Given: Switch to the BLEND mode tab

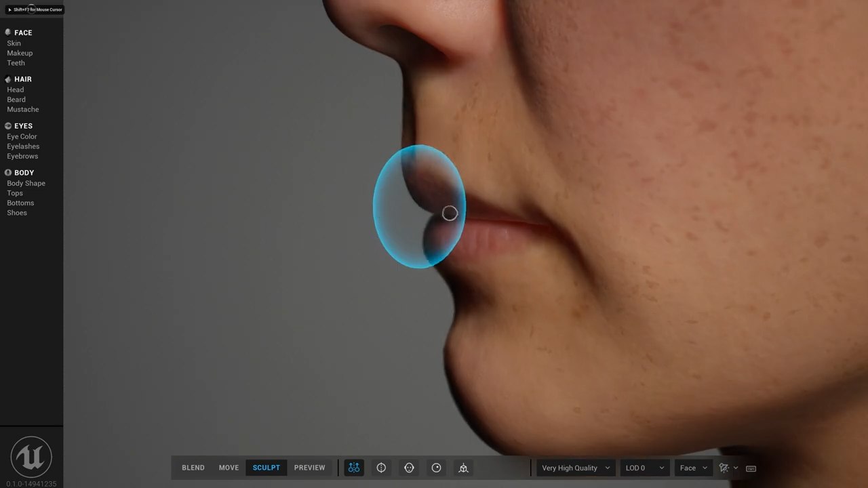Looking at the screenshot, I should (x=193, y=468).
